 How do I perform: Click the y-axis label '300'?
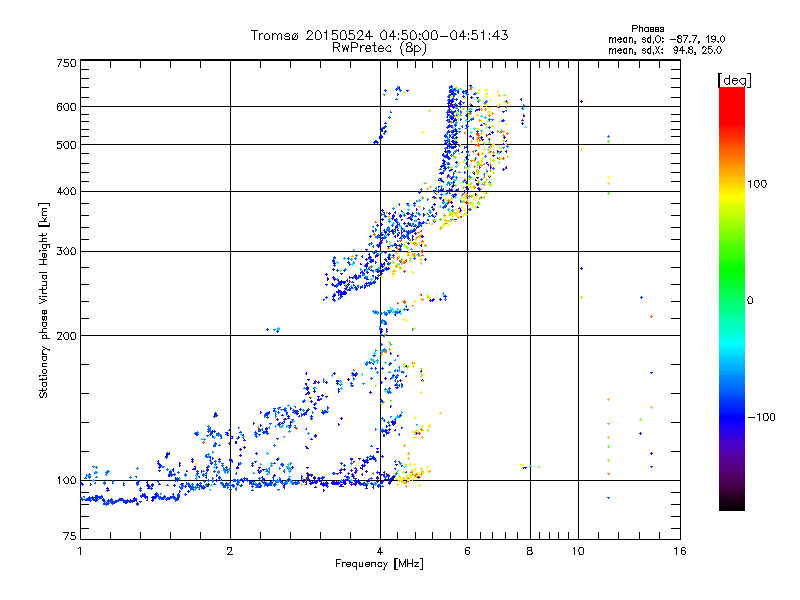click(67, 251)
